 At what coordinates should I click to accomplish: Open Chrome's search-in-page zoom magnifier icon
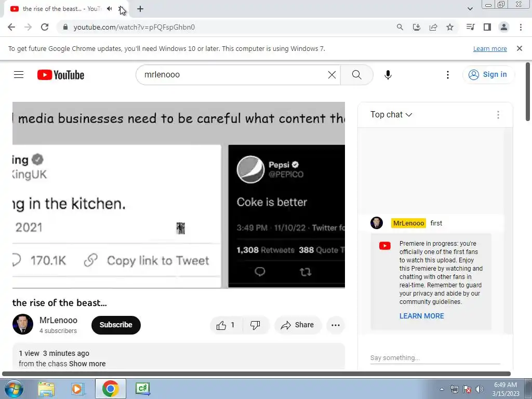click(x=400, y=27)
